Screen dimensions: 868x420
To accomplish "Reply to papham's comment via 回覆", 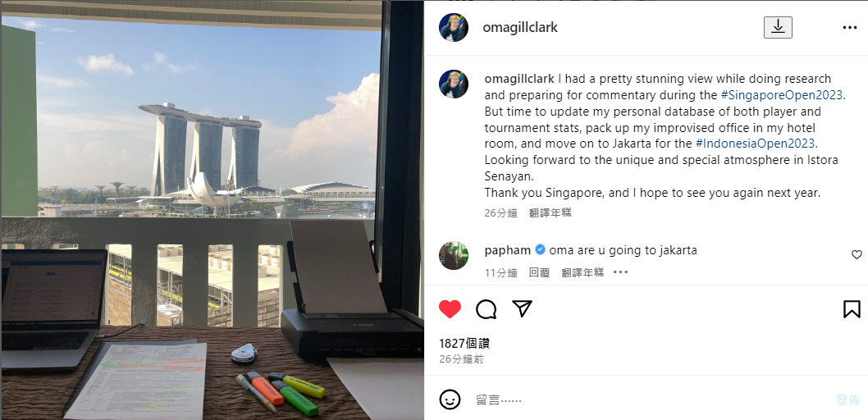I will [x=539, y=272].
